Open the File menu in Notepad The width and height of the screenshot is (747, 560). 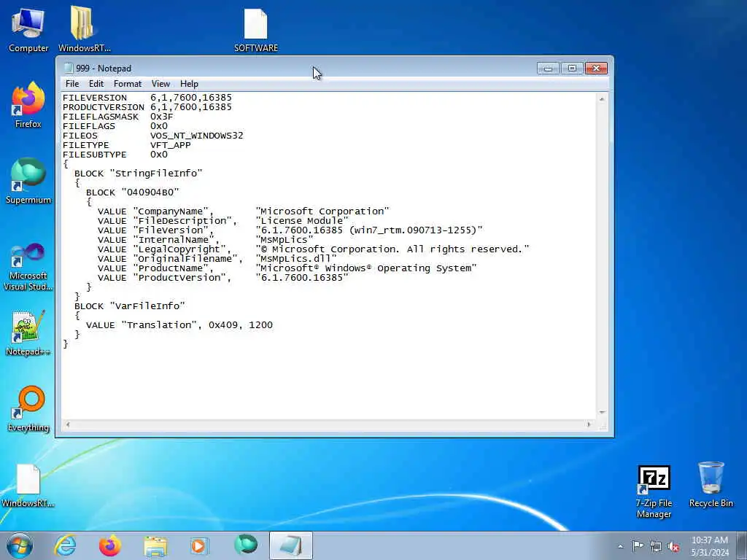pyautogui.click(x=72, y=84)
